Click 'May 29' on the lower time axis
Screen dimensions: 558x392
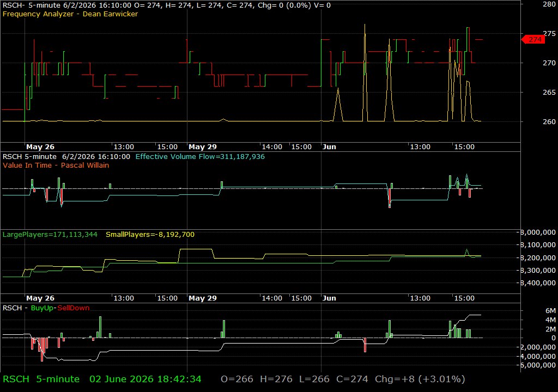pos(203,298)
